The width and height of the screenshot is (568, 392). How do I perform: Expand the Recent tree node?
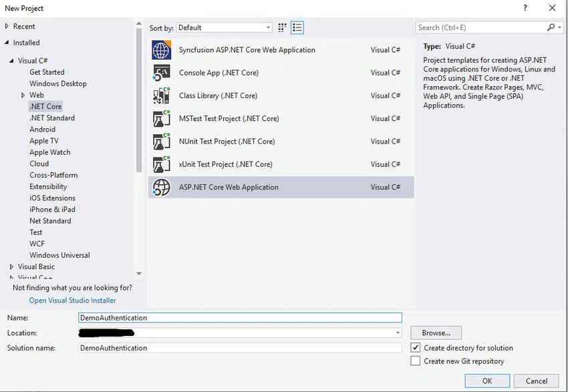click(7, 26)
